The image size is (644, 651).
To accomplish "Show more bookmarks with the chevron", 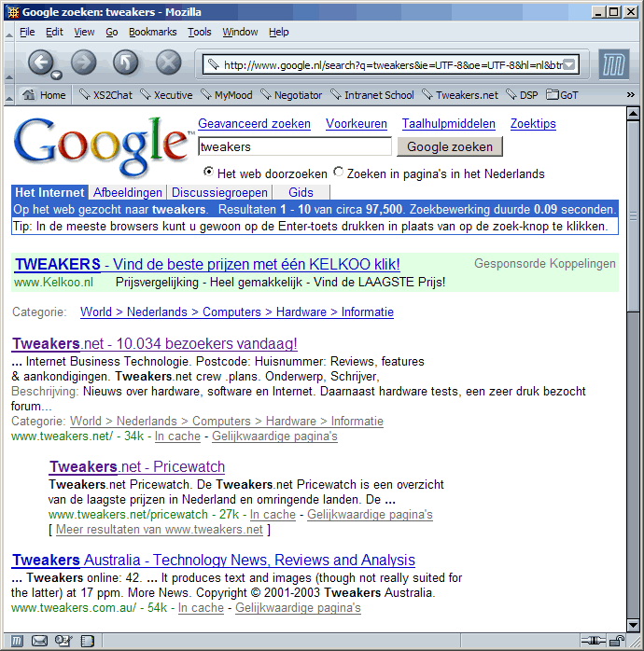I will [630, 94].
